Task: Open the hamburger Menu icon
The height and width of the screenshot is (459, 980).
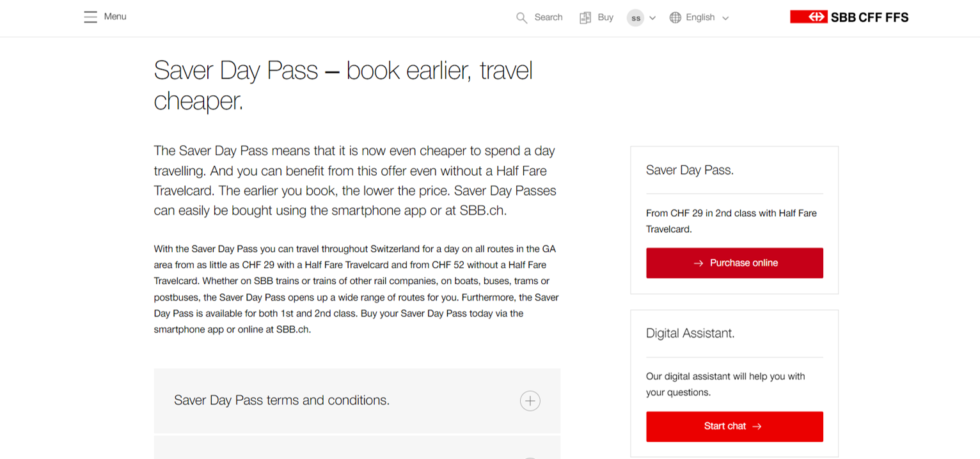Action: click(90, 17)
